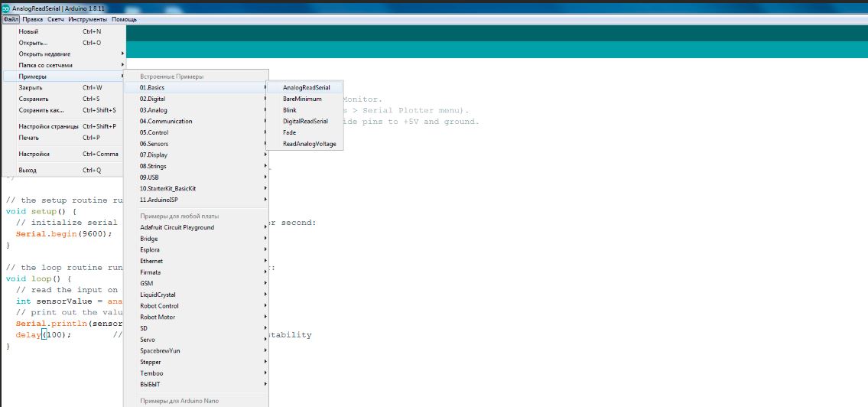Choose Новый to create a sketch
This screenshot has width=868, height=407.
pos(63,31)
